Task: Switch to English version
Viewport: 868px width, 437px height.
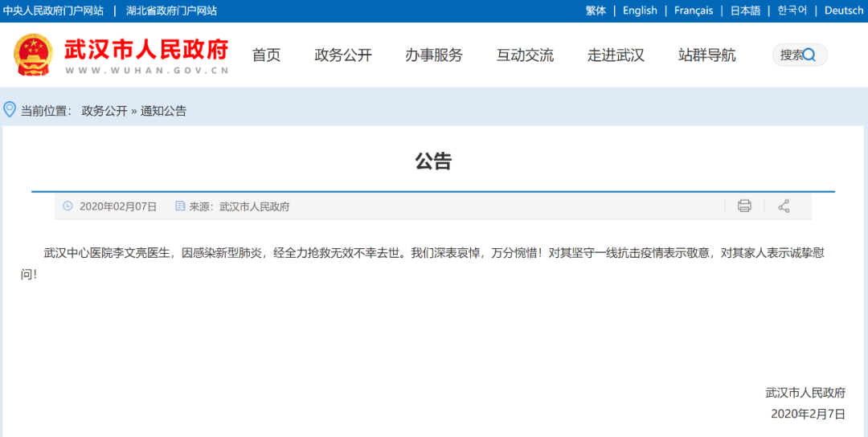Action: coord(640,10)
